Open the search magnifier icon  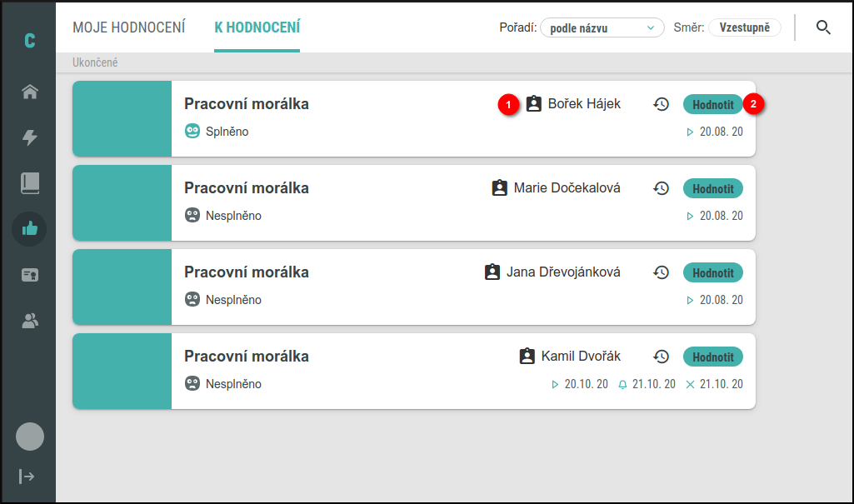click(823, 27)
